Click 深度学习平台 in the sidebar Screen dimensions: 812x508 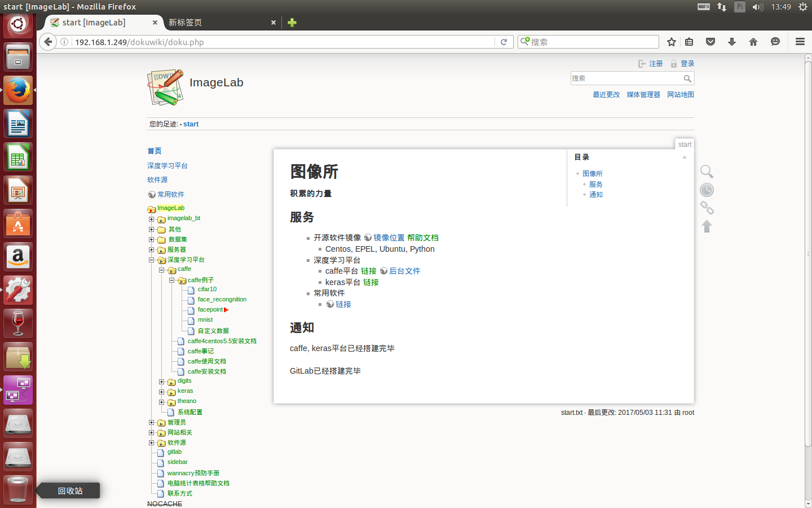pyautogui.click(x=167, y=166)
